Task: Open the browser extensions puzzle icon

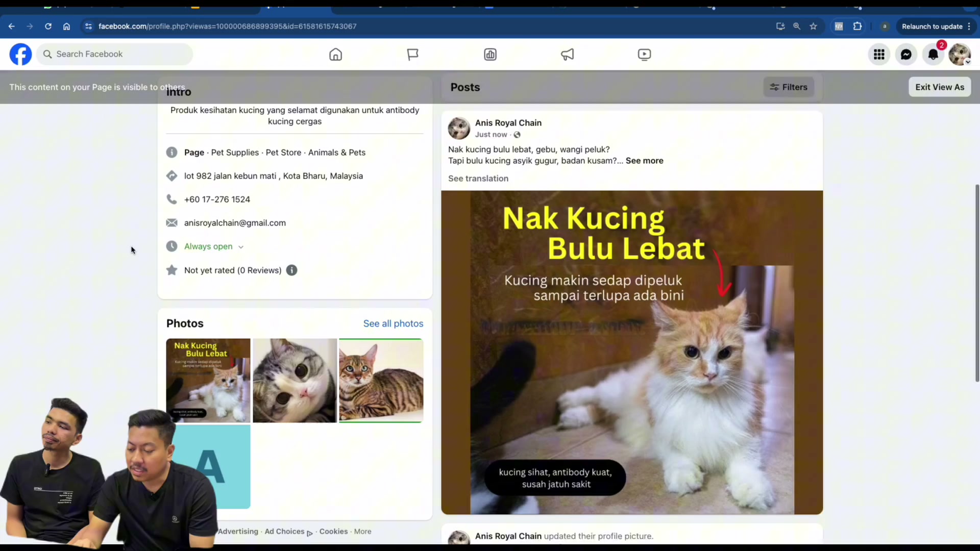Action: [x=857, y=26]
